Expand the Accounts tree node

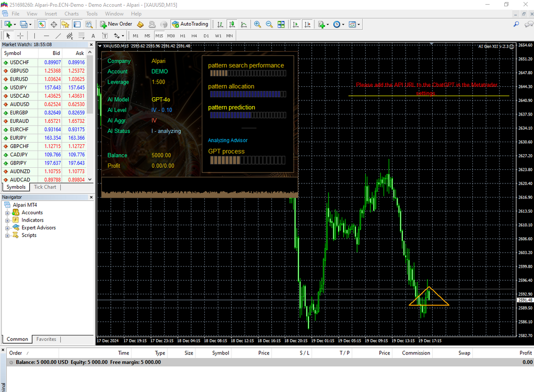[x=7, y=213]
